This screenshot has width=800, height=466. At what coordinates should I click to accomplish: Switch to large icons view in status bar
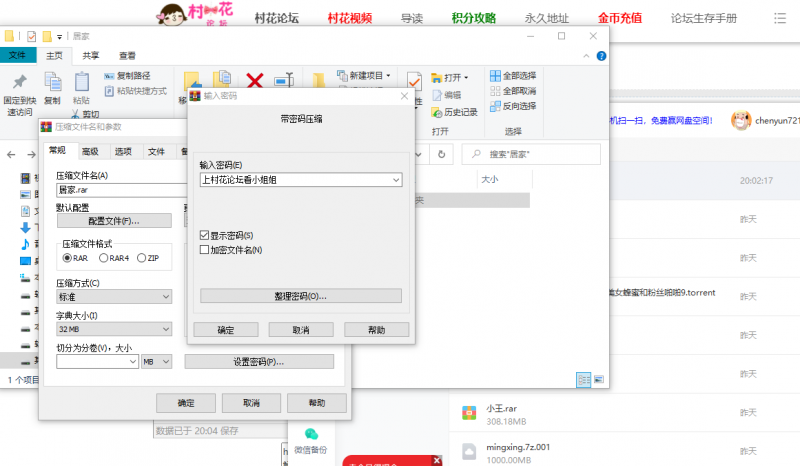598,380
